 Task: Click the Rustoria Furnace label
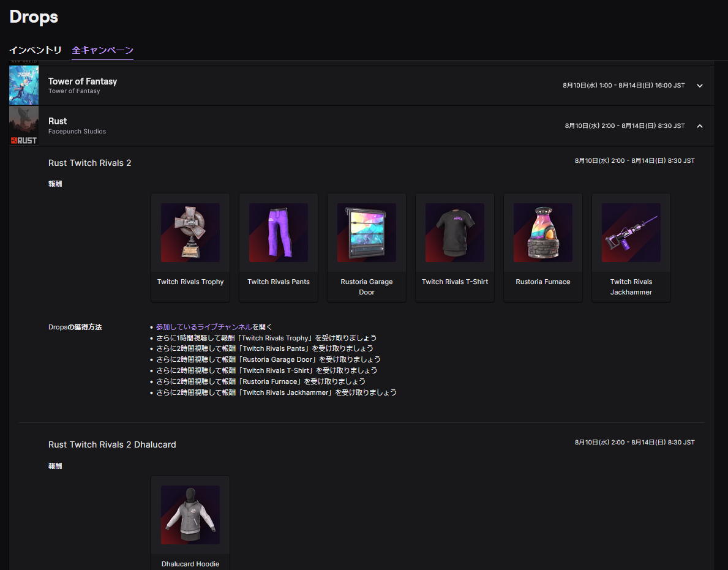pos(542,282)
